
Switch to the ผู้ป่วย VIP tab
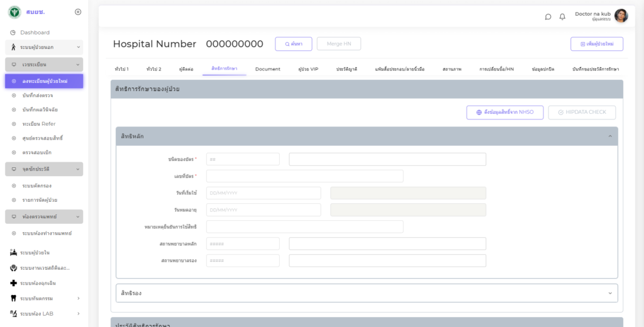tap(308, 69)
